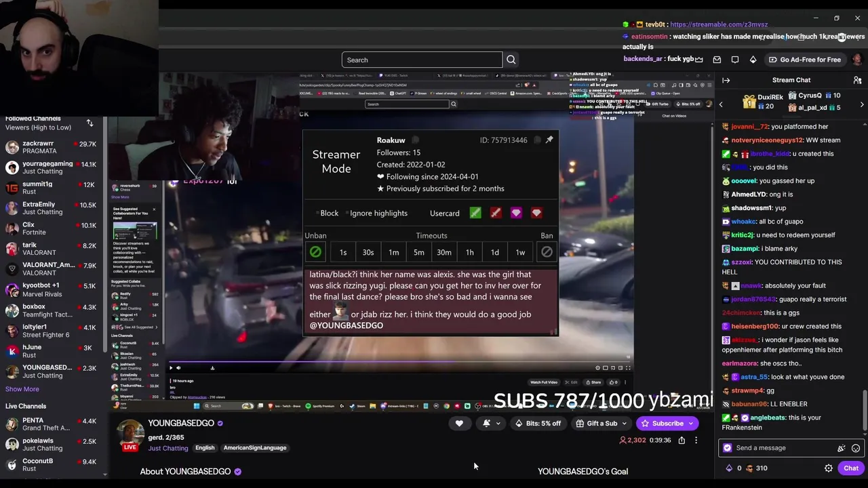Click the video player progress bar
Image resolution: width=868 pixels, height=488 pixels.
coord(400,361)
